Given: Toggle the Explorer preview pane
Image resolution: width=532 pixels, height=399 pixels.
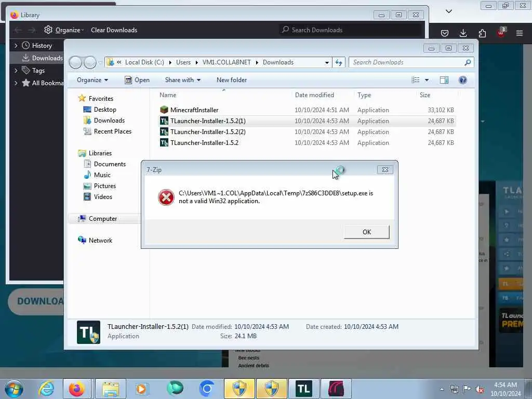Looking at the screenshot, I should (444, 80).
